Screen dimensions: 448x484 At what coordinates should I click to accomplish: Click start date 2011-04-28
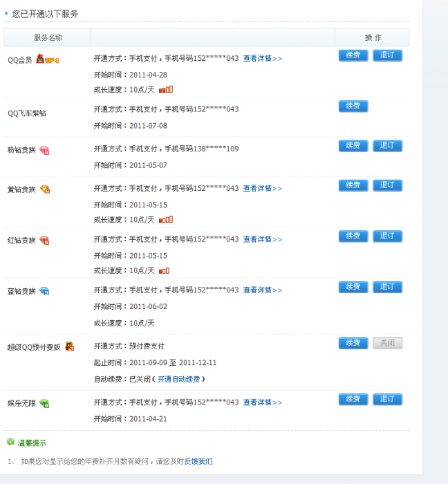point(148,75)
